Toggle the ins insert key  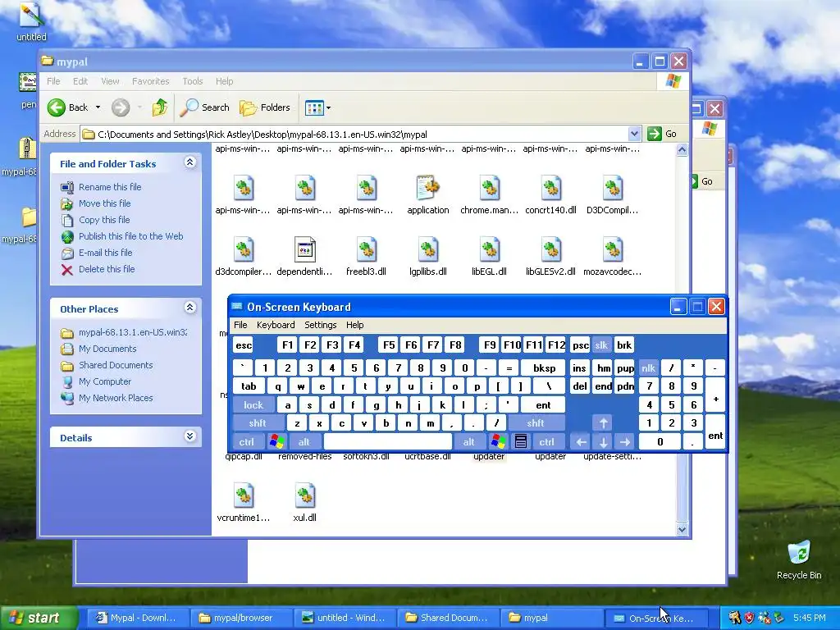[x=579, y=368]
